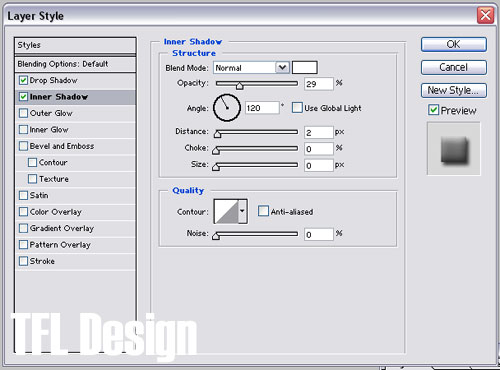This screenshot has height=370, width=500.
Task: Uncheck the Drop Shadow checkbox
Action: pos(23,80)
